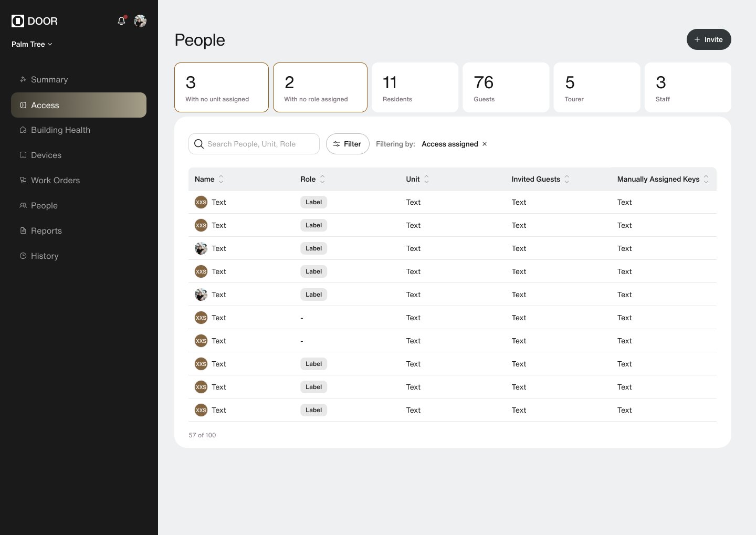This screenshot has width=756, height=535.
Task: Click the People page heading
Action: point(199,40)
